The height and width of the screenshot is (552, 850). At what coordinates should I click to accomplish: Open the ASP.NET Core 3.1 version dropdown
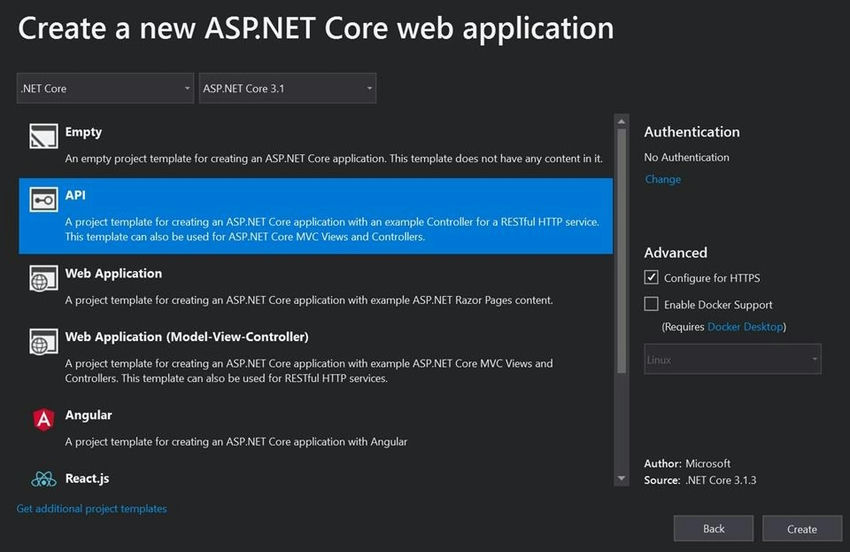click(287, 88)
